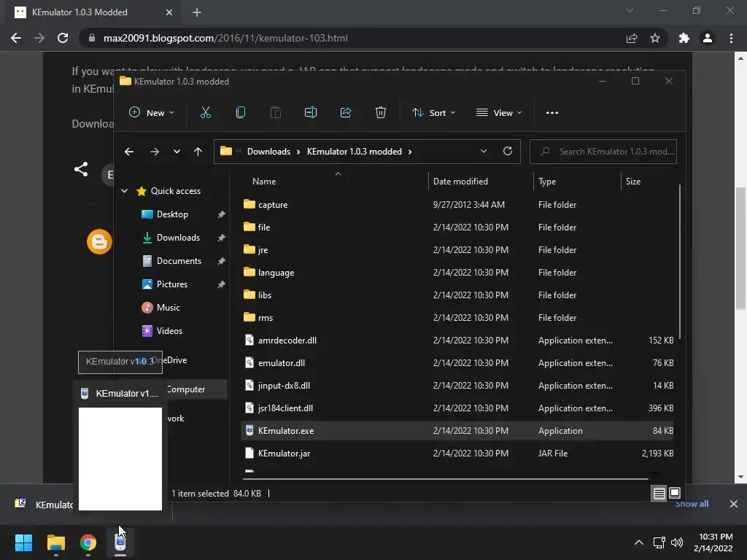Open Chrome tab search dropdown arrow
Screen dimensions: 747x560
tap(630, 10)
